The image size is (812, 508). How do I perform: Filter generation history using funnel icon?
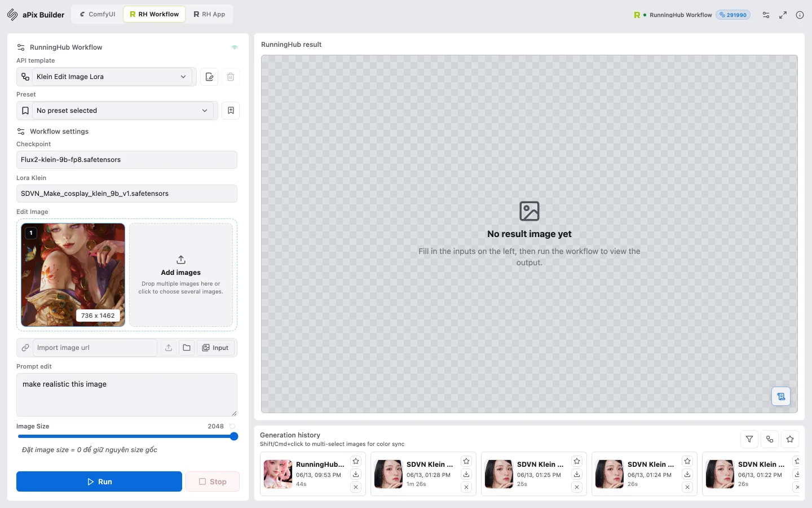click(749, 439)
